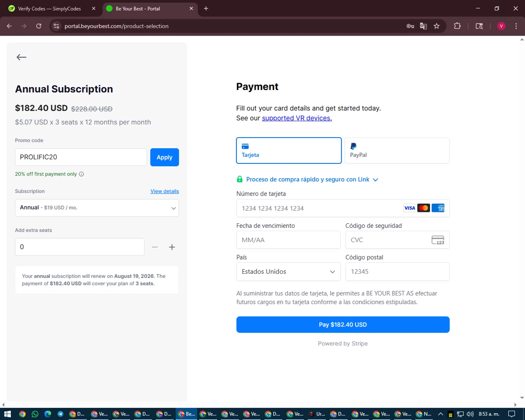This screenshot has width=525, height=420.
Task: Decrease extra seats with minus button
Action: [155, 247]
